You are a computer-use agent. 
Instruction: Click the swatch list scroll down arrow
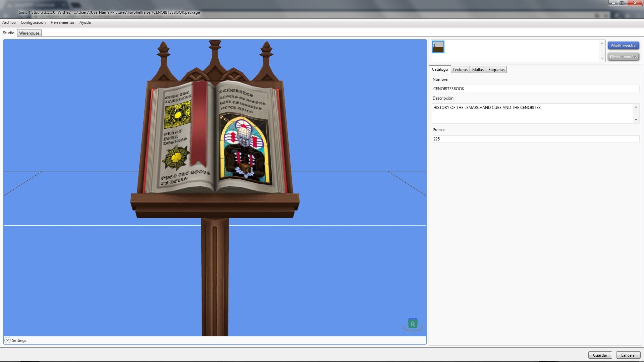602,58
